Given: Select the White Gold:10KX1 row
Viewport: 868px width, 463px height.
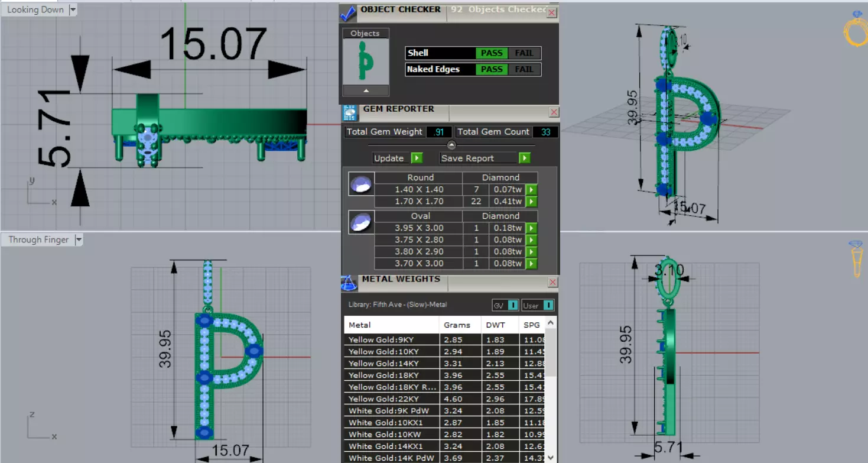Looking at the screenshot, I should coord(446,423).
